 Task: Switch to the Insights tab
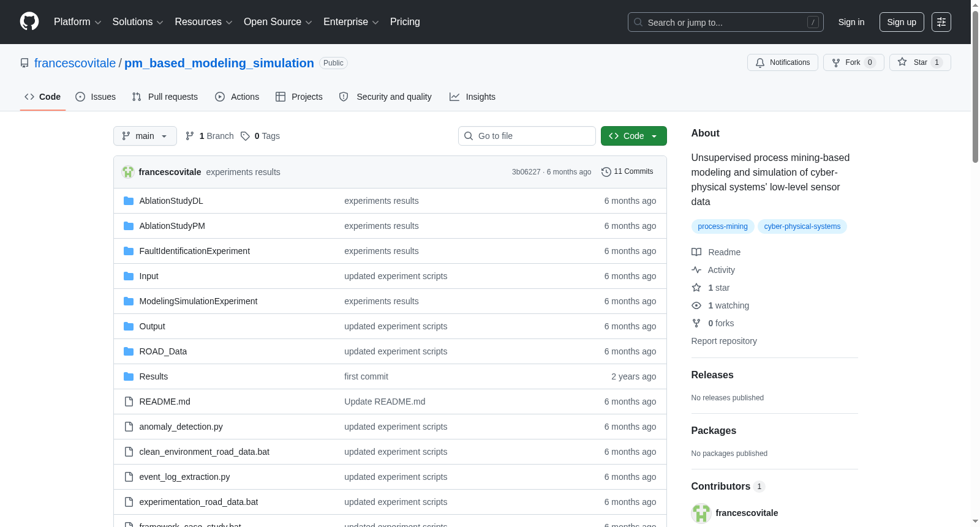pyautogui.click(x=472, y=97)
